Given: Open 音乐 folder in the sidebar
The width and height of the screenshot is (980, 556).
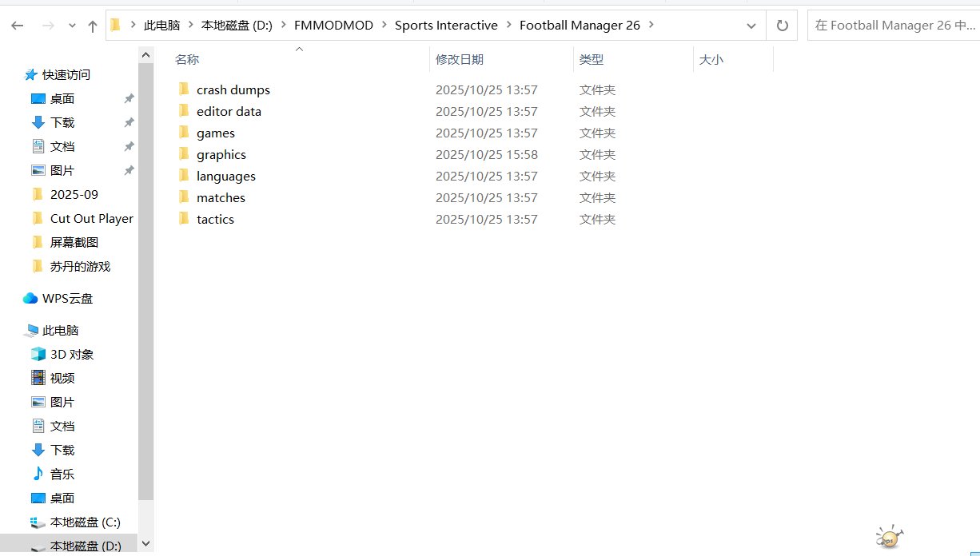Looking at the screenshot, I should (62, 475).
